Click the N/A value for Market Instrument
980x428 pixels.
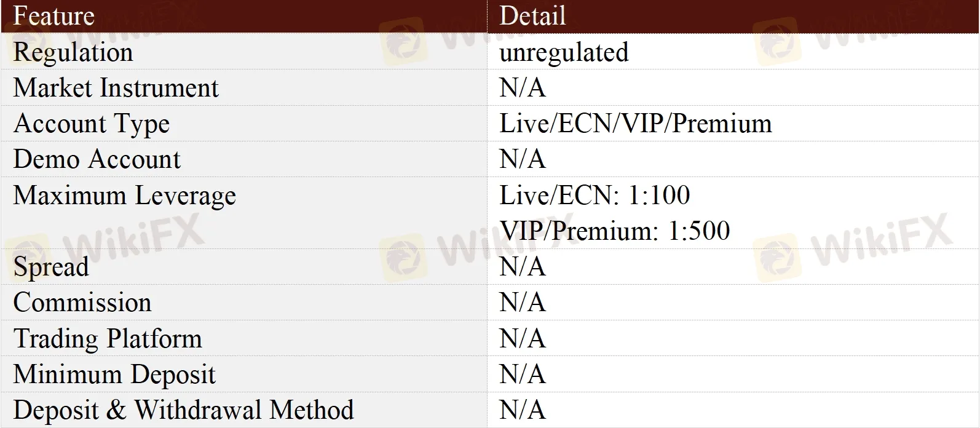tap(523, 88)
